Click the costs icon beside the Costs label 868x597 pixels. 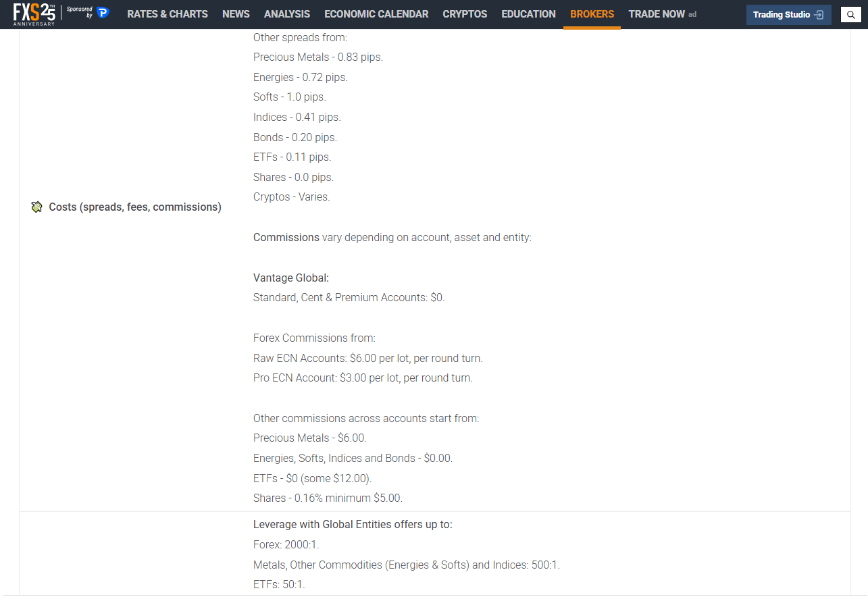click(x=37, y=207)
